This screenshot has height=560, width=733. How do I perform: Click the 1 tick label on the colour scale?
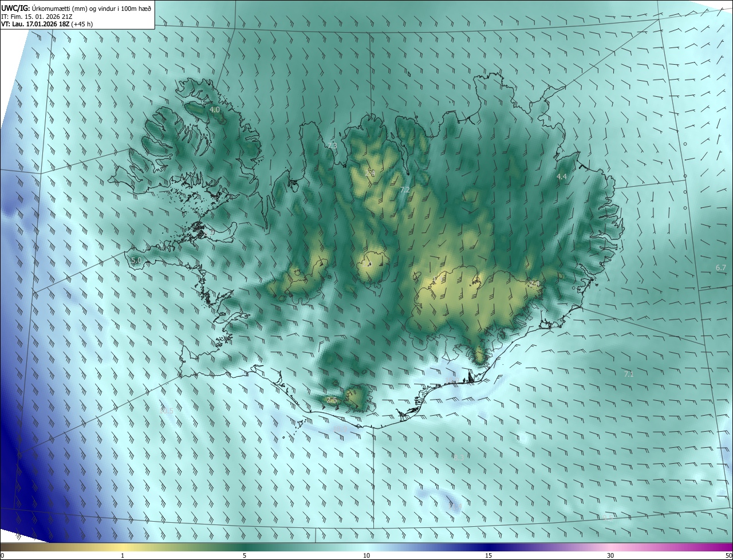pos(123,555)
